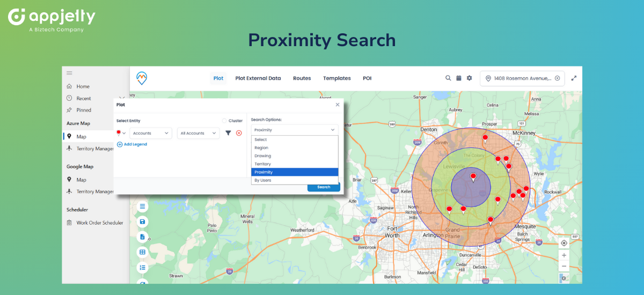Open the Routes tab
Viewport: 644px width, 295px height.
point(302,78)
